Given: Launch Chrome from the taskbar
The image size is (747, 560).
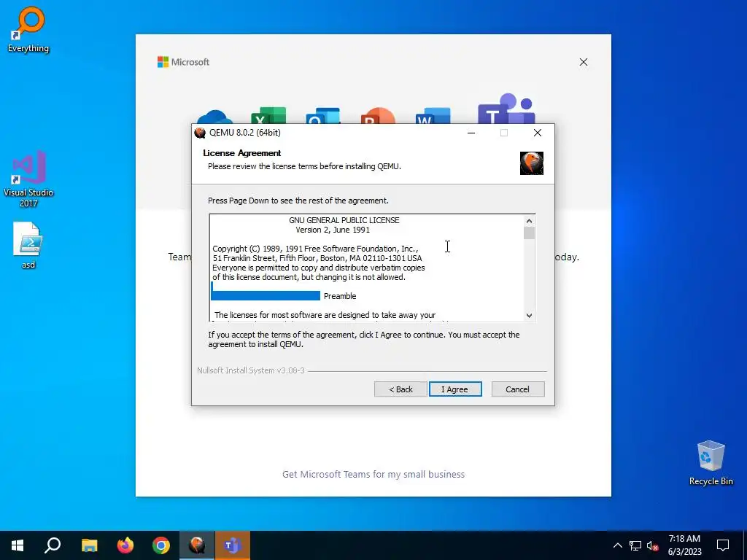Looking at the screenshot, I should pos(161,545).
